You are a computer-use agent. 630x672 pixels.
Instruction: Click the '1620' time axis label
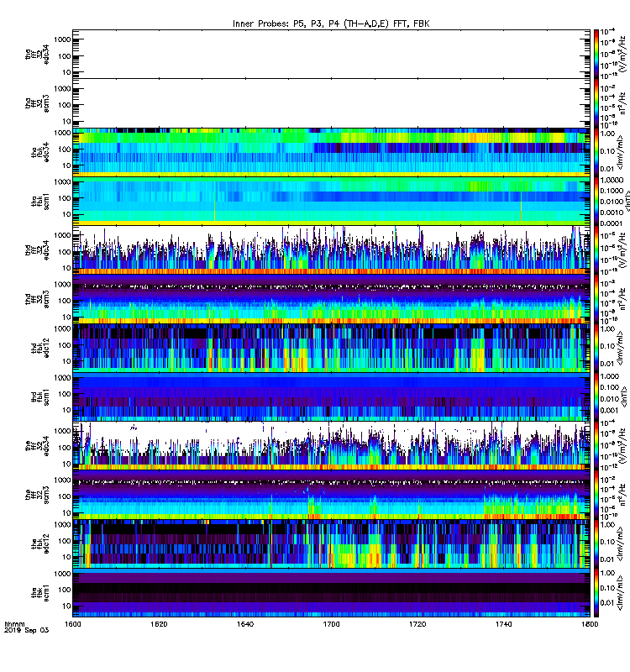pos(159,624)
